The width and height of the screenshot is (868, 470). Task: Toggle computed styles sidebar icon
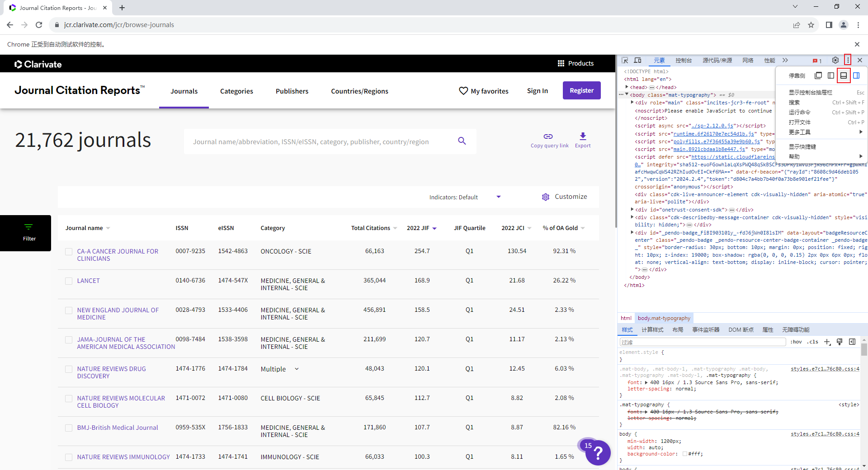(x=852, y=342)
